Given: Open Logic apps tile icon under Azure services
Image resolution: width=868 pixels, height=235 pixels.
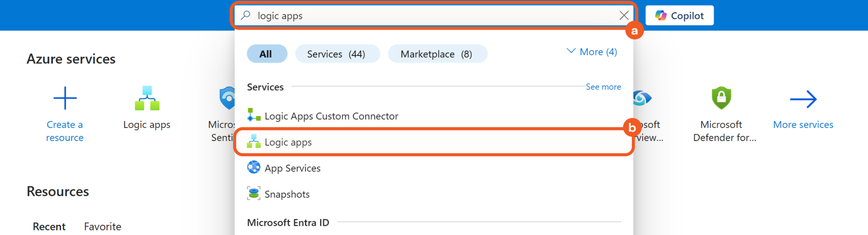Looking at the screenshot, I should pos(147,98).
